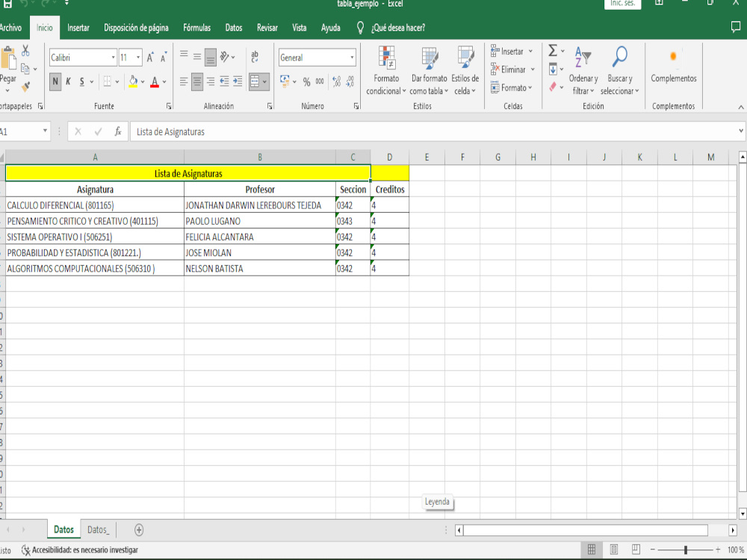Switch to the Fórmulas ribbon tab
Viewport: 747px width, 560px height.
pos(196,28)
